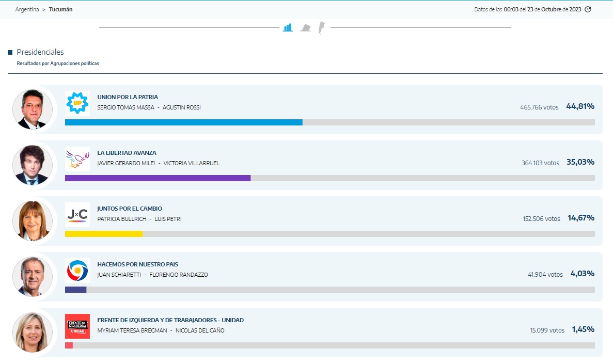Click the Union por la Patria logo
The image size is (613, 364).
77,103
